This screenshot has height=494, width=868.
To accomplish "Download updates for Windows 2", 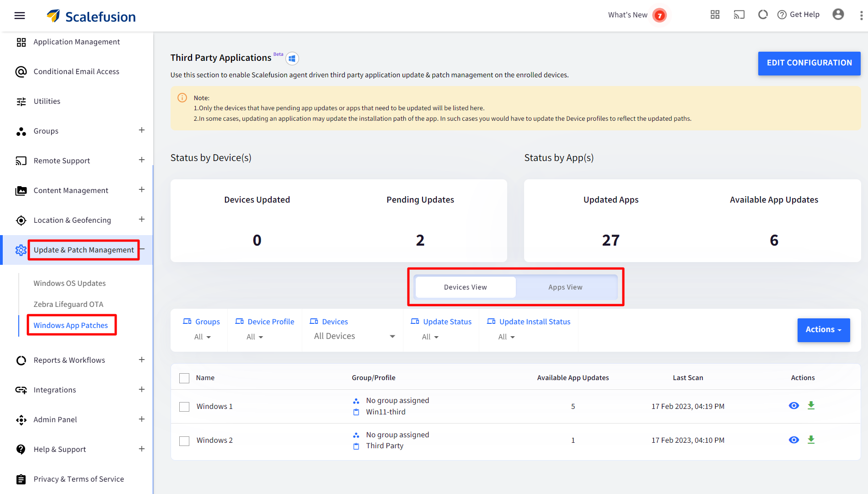I will point(811,440).
